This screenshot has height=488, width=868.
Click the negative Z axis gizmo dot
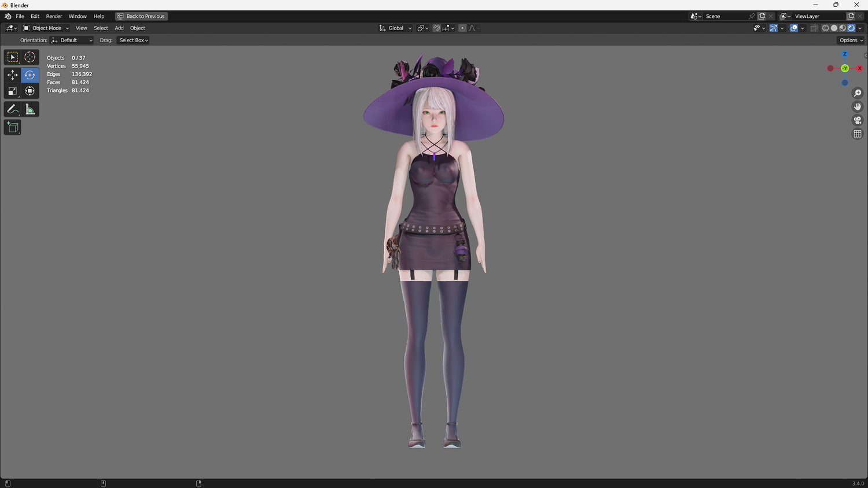(845, 83)
